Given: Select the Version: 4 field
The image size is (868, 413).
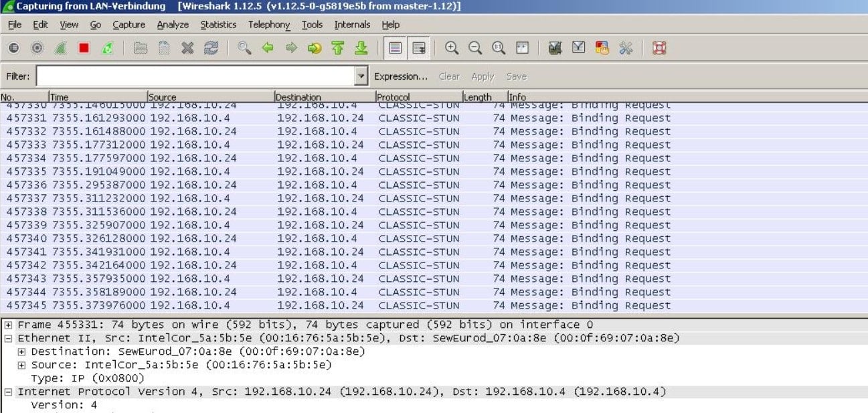Looking at the screenshot, I should (64, 405).
